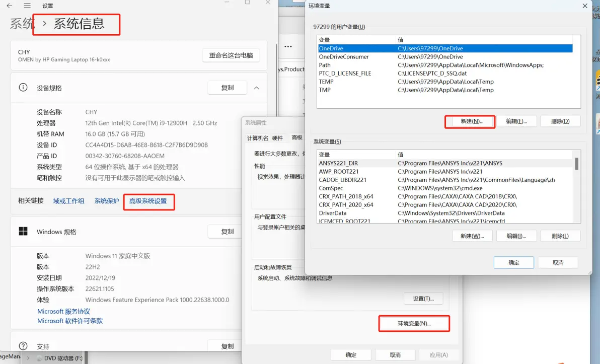Viewport: 600px width, 364px height.
Task: Select the CRX_PATH_2018_x64 system variable row
Action: 445,196
